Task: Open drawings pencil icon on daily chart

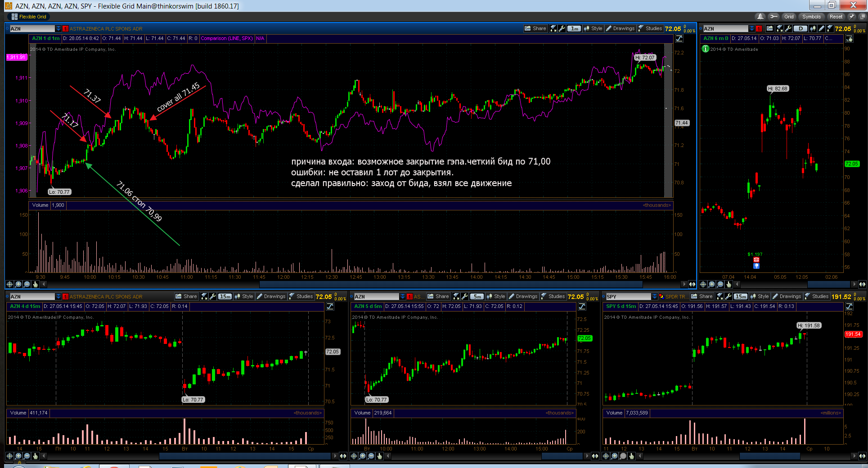Action: tap(821, 28)
